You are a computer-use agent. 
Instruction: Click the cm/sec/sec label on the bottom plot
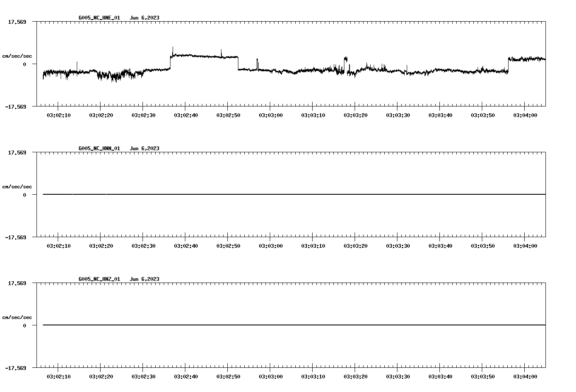coord(17,317)
